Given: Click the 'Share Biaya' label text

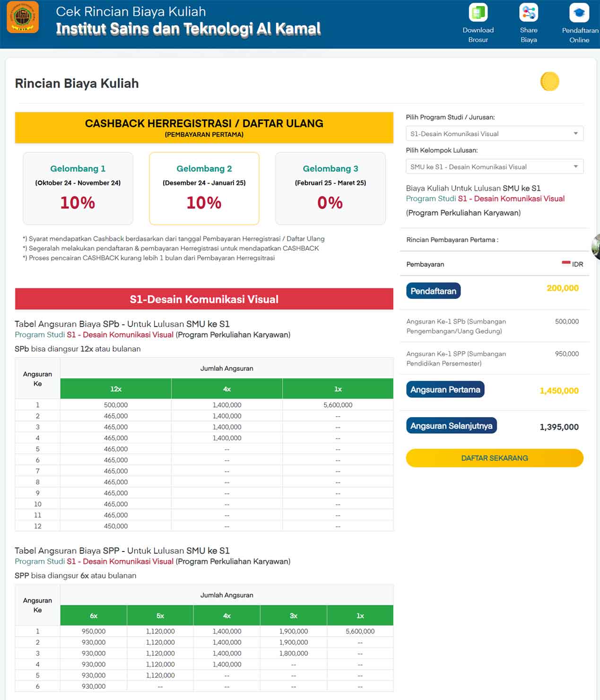Looking at the screenshot, I should pos(529,35).
